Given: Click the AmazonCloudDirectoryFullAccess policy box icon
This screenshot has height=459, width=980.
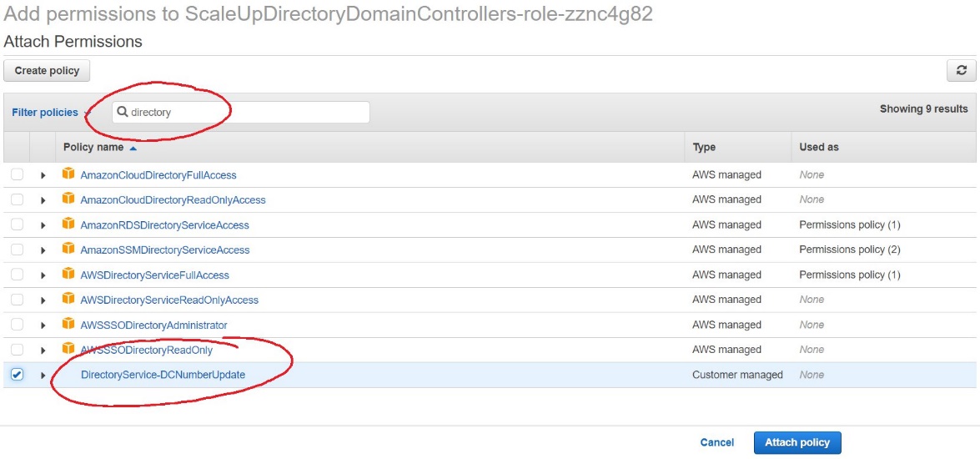Looking at the screenshot, I should coord(68,174).
